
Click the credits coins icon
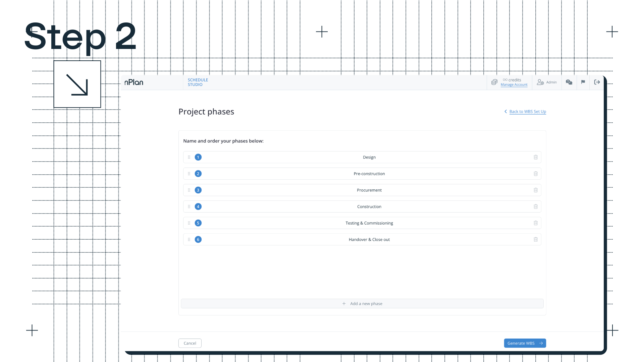(494, 82)
